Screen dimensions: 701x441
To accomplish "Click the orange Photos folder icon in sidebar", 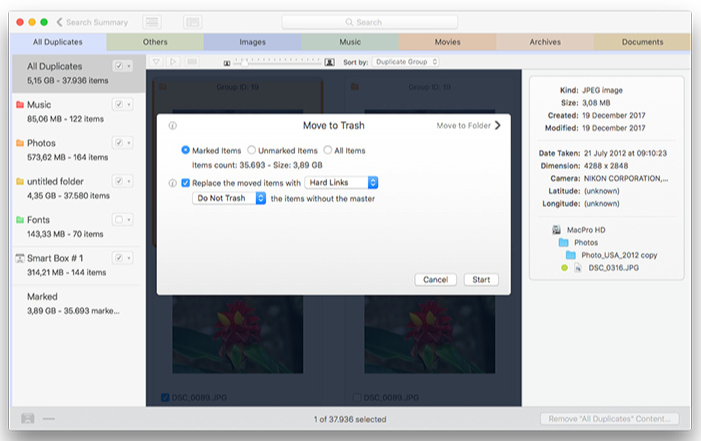I will (x=20, y=143).
